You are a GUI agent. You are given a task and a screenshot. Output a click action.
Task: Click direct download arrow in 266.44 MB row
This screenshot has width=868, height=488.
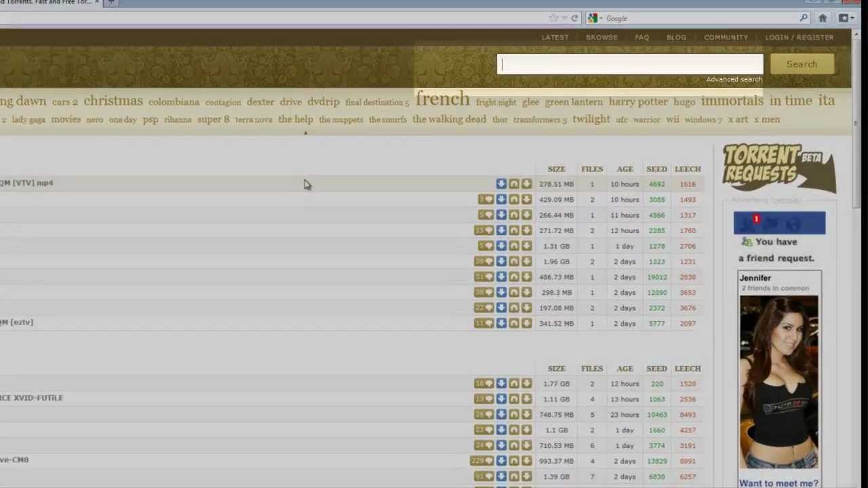501,215
